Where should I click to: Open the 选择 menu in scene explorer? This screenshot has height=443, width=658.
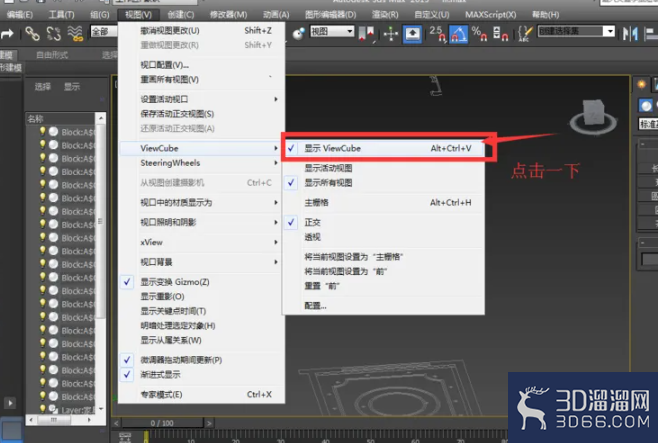(x=42, y=87)
